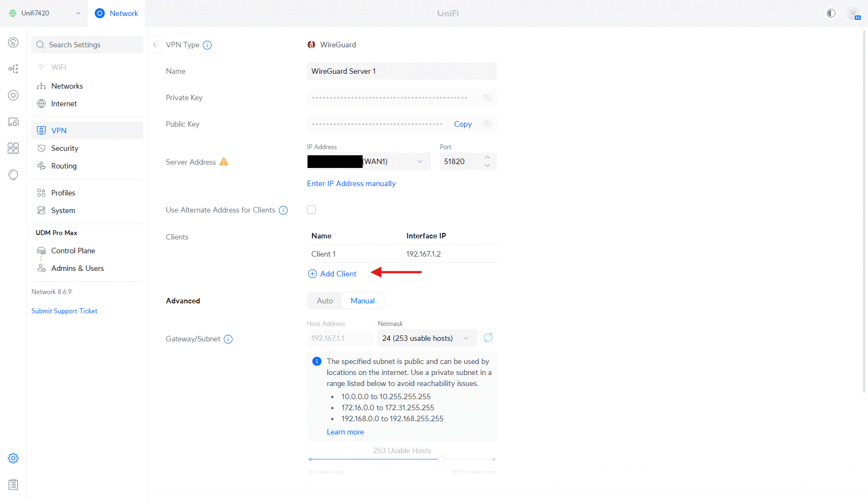Click the Search Settings field
Image resolution: width=868 pixels, height=500 pixels.
click(x=87, y=45)
